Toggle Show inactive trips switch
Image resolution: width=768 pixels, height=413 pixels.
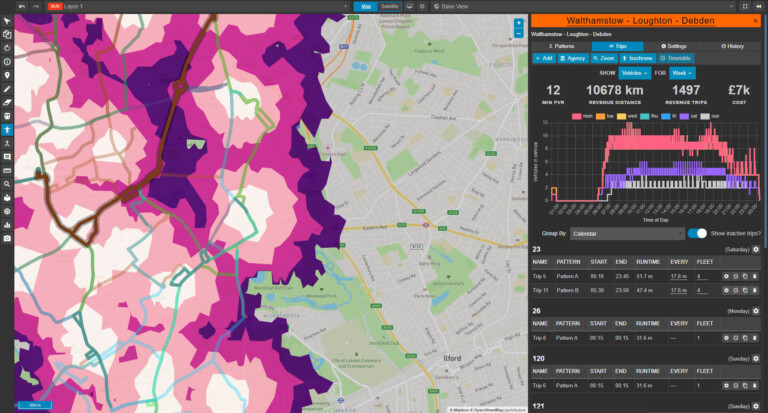[x=697, y=233]
